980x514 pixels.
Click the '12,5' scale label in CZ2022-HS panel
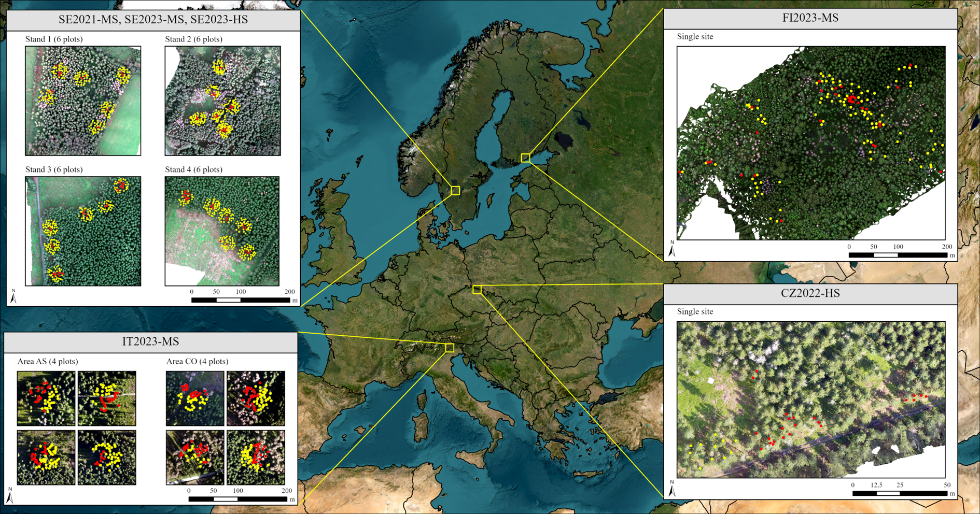876,485
